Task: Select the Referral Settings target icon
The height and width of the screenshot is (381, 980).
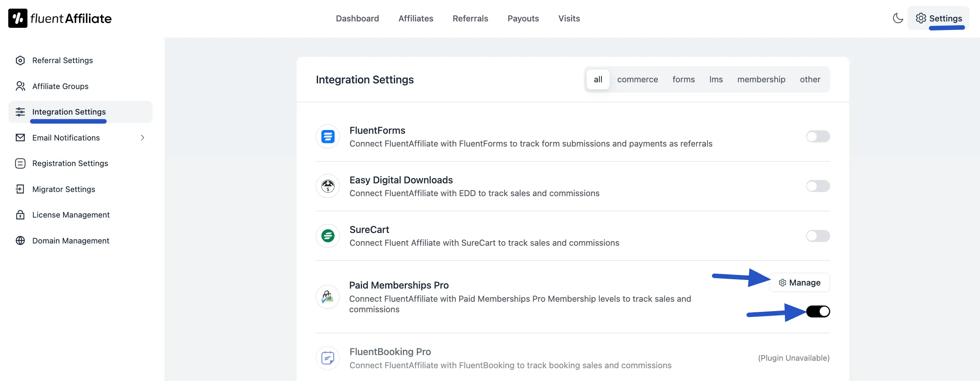Action: [20, 60]
